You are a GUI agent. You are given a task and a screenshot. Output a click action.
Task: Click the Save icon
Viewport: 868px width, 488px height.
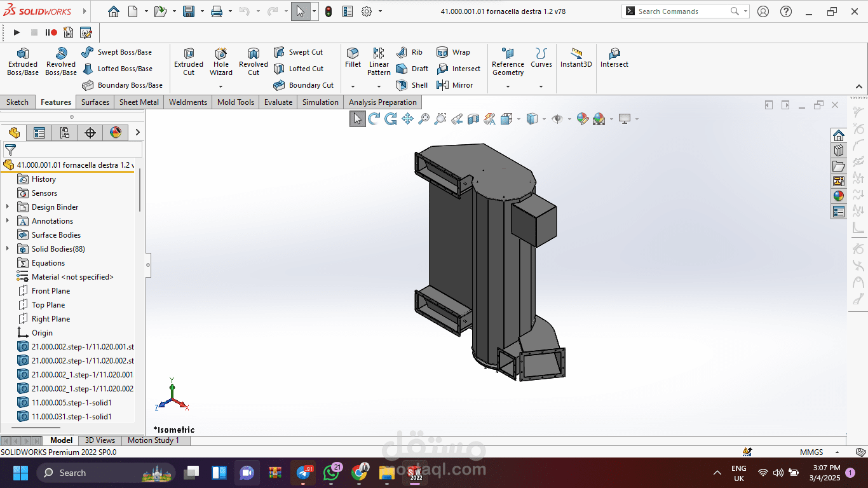click(189, 11)
